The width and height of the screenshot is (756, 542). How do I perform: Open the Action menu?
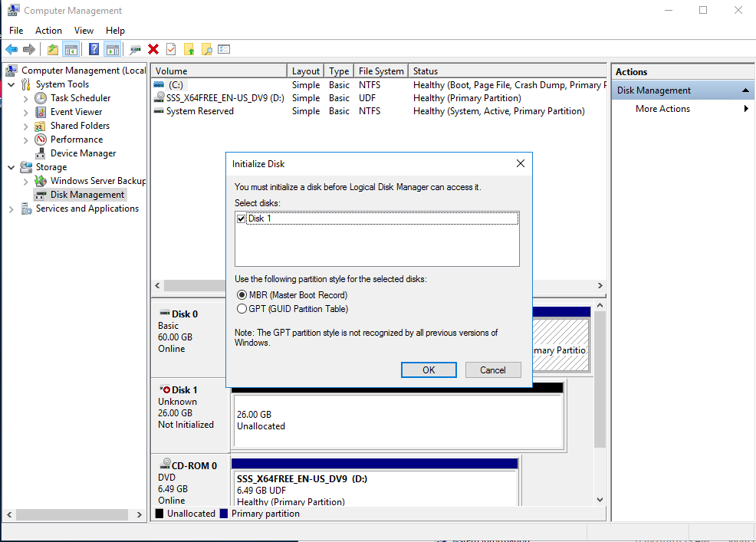48,31
